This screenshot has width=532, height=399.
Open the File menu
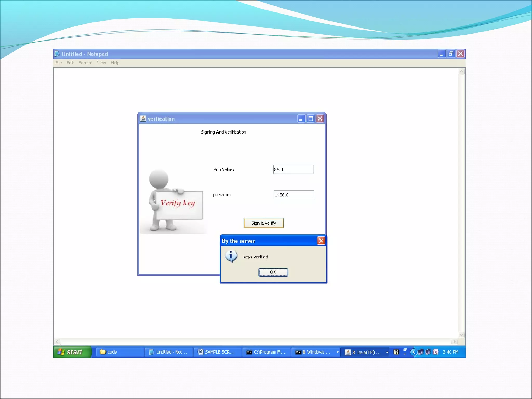coord(58,63)
